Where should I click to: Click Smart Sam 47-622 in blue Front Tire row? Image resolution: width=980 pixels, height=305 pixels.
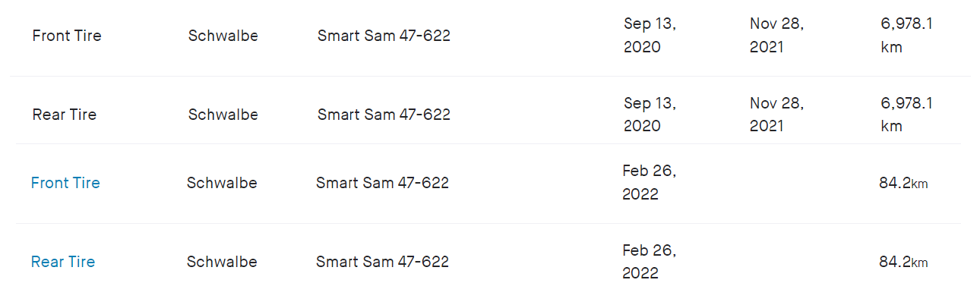(382, 183)
